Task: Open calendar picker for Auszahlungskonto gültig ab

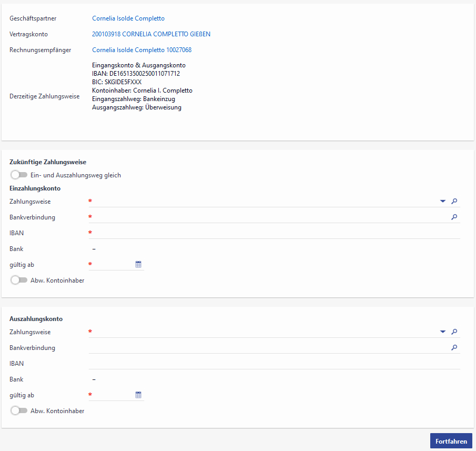Action: (x=138, y=395)
